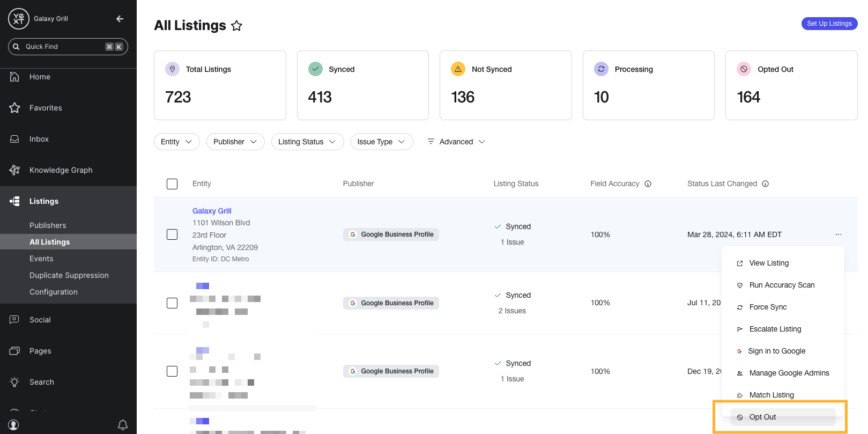Viewport: 868px width, 434px height.
Task: Expand the Entity filter dropdown
Action: point(177,142)
